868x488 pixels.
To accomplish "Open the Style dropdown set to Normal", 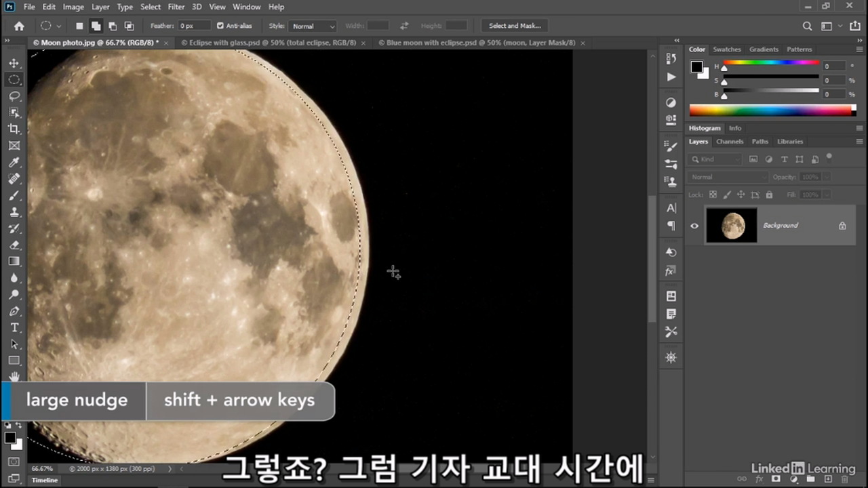I will point(313,26).
